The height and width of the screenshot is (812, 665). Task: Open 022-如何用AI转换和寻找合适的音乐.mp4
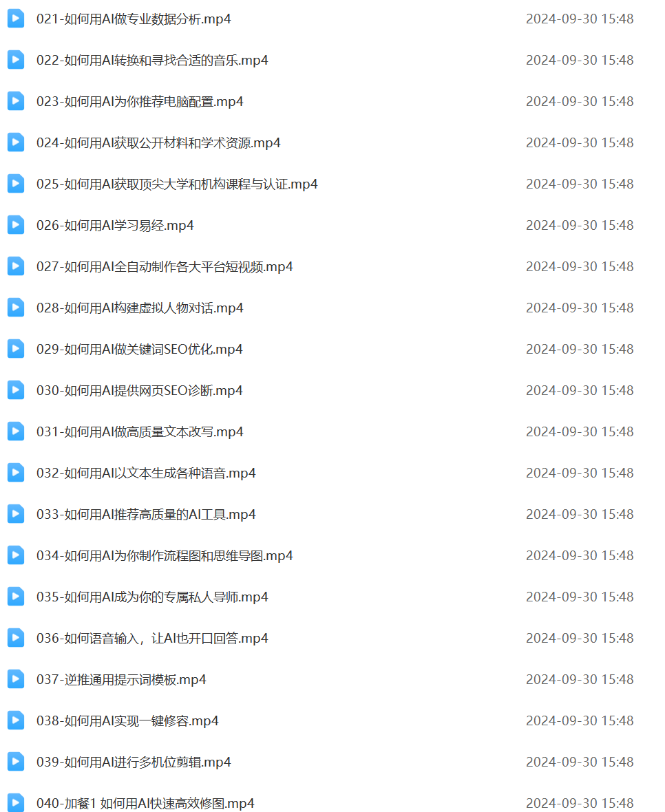pyautogui.click(x=152, y=60)
